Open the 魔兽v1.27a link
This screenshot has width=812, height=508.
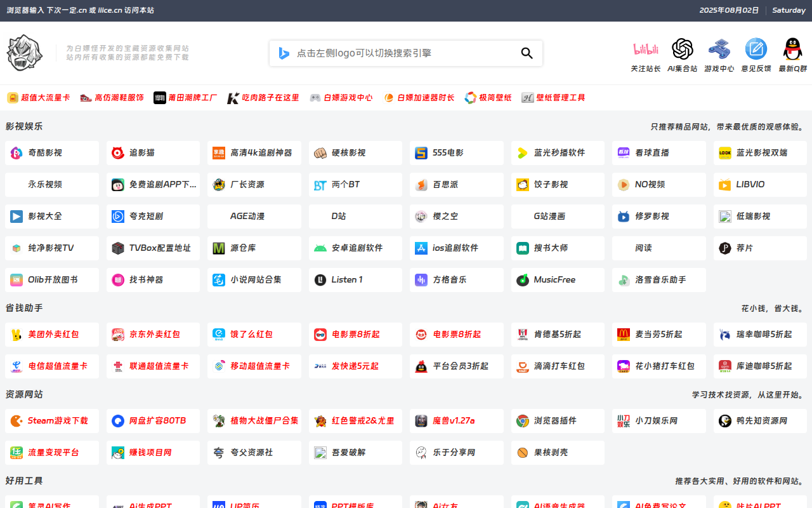point(457,421)
